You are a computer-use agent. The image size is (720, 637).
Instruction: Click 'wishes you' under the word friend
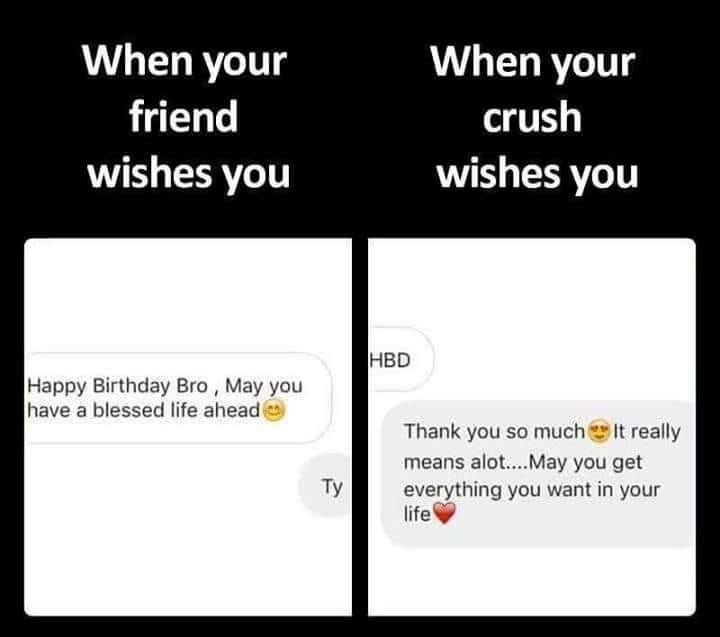[x=189, y=173]
